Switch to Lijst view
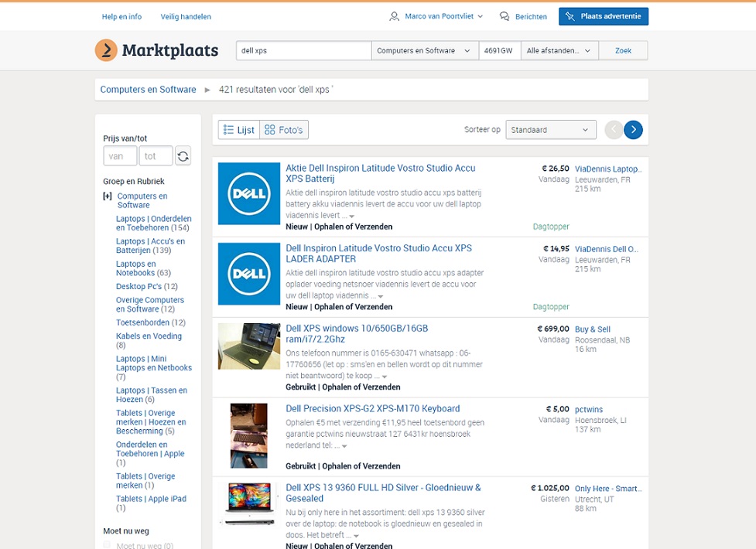Image resolution: width=756 pixels, height=549 pixels. [x=238, y=130]
